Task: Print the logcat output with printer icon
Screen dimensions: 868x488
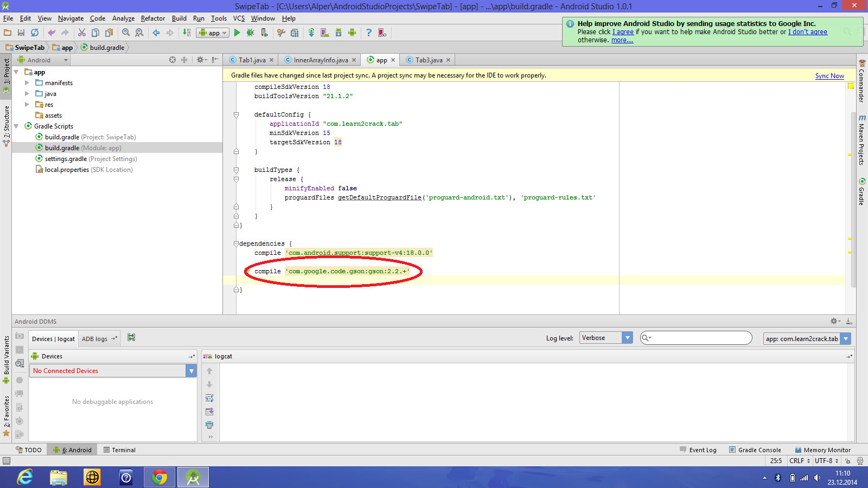Action: [x=209, y=425]
